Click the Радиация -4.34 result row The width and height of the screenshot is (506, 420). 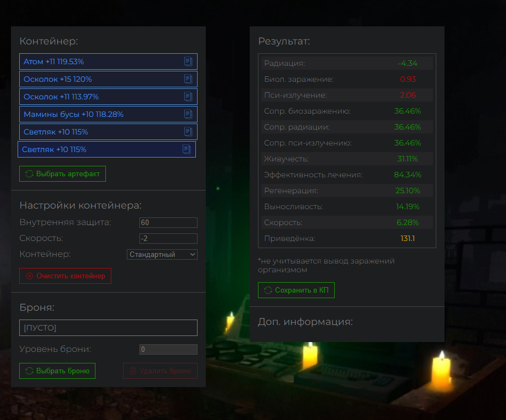click(347, 63)
